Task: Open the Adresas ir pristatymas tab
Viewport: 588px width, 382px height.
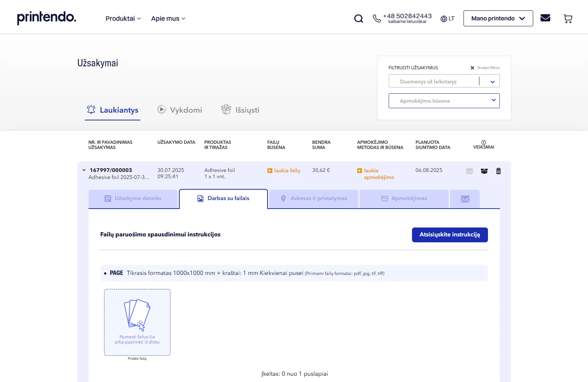Action: click(314, 199)
